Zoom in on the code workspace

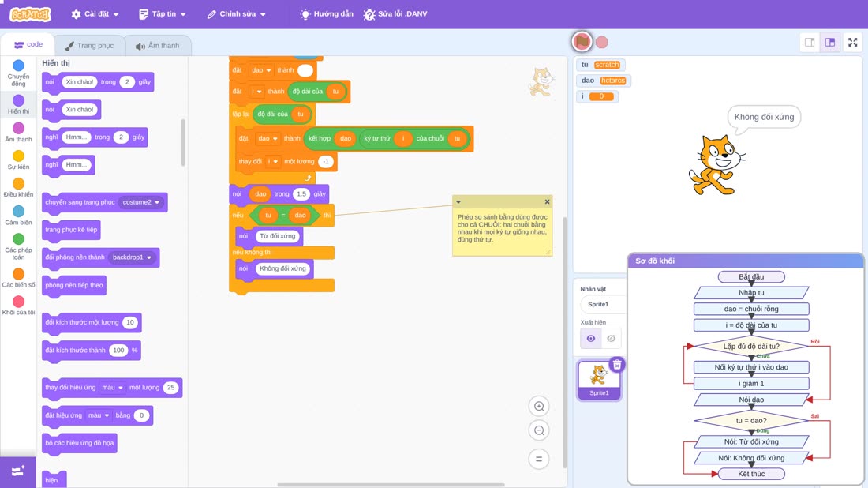[539, 406]
